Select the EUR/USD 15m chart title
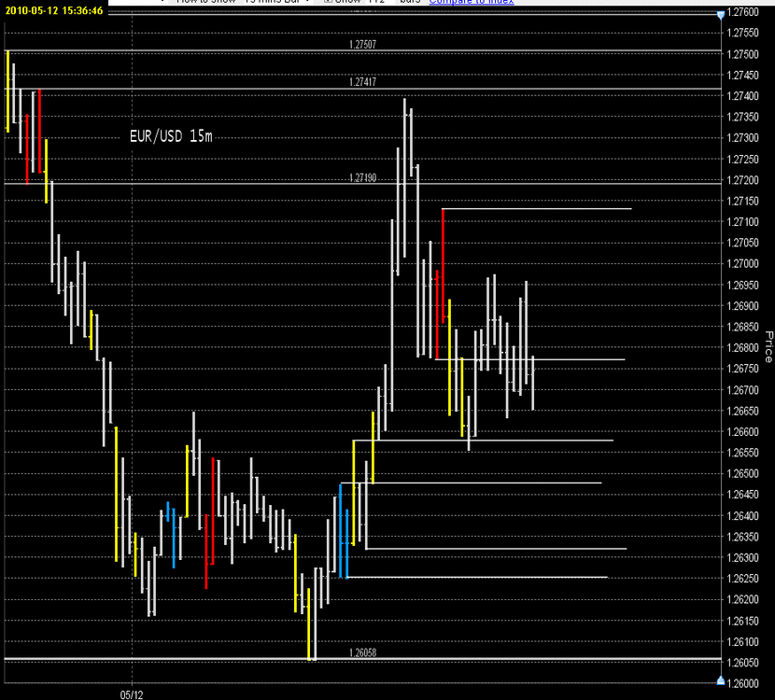Image resolution: width=775 pixels, height=700 pixels. click(171, 136)
